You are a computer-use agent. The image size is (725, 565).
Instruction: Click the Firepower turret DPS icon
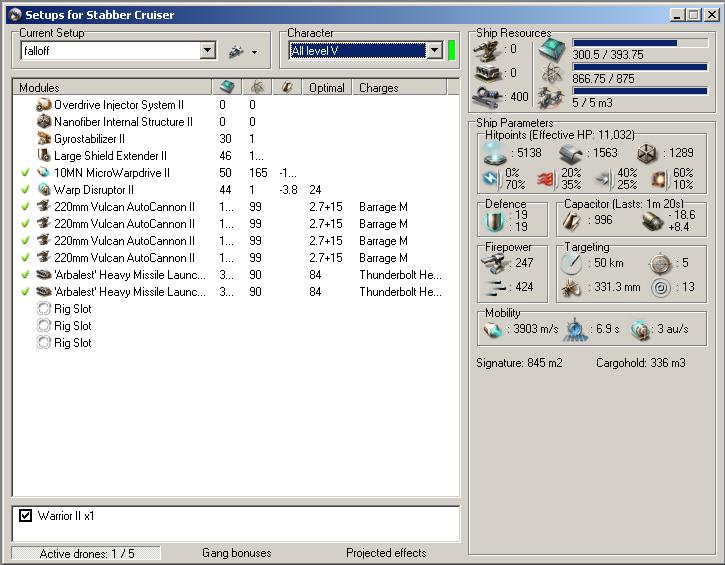(x=495, y=263)
